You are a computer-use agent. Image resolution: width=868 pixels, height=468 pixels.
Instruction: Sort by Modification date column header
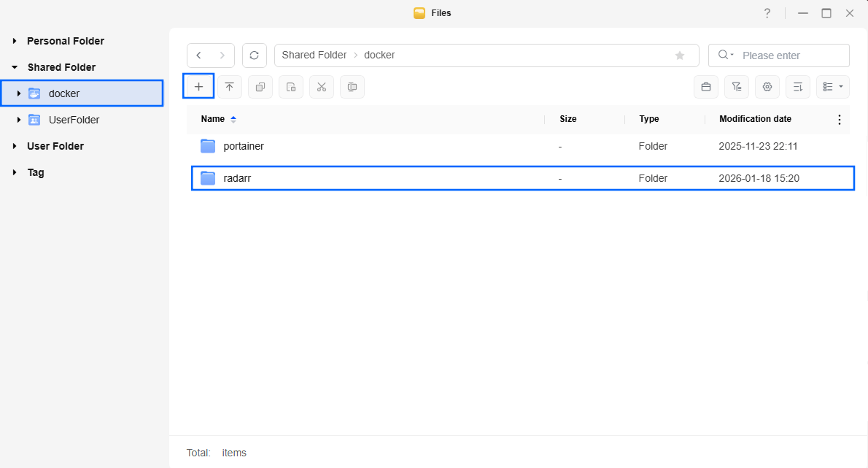[755, 119]
